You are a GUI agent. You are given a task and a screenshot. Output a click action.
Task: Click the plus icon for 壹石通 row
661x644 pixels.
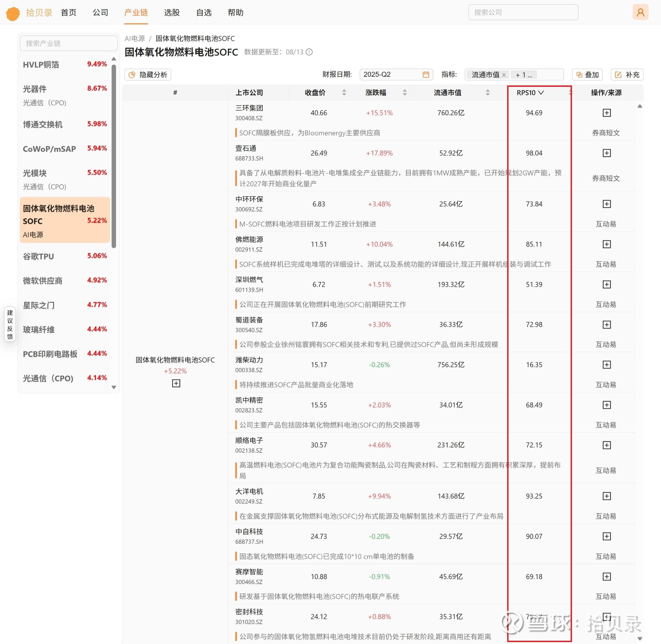(x=607, y=153)
